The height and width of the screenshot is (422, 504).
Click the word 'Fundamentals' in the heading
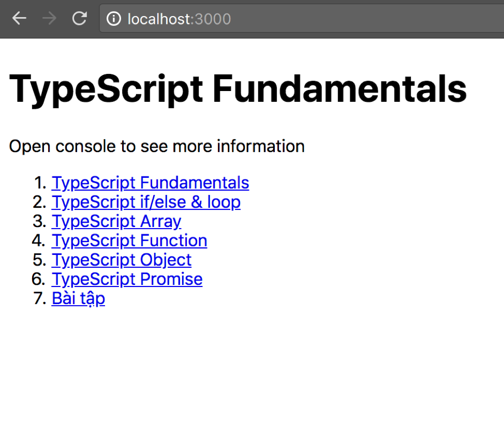tap(339, 88)
